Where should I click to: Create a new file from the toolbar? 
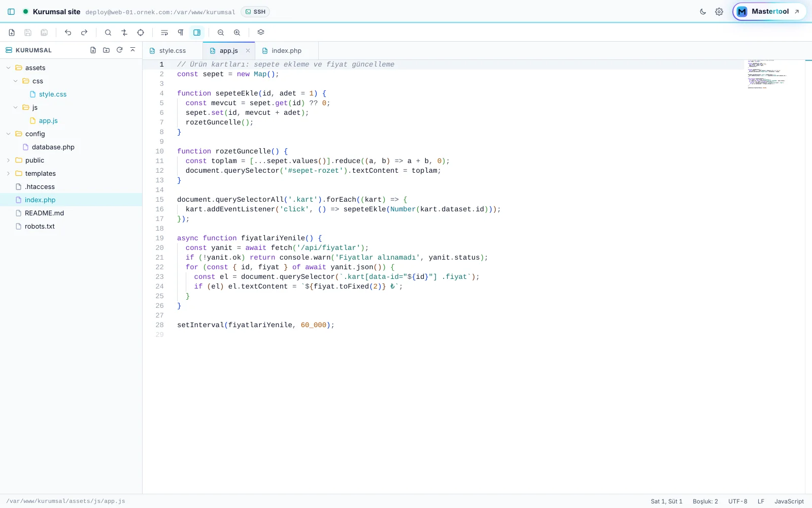12,33
